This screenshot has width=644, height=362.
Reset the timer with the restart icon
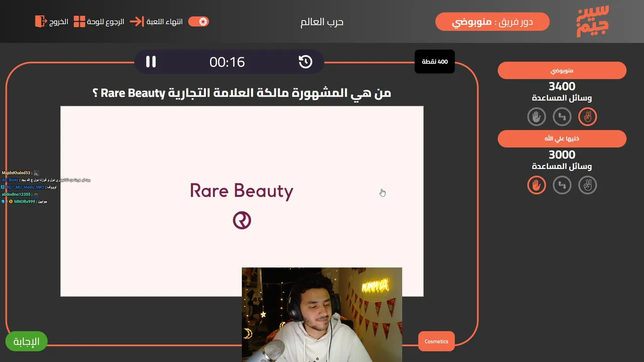[x=305, y=62]
